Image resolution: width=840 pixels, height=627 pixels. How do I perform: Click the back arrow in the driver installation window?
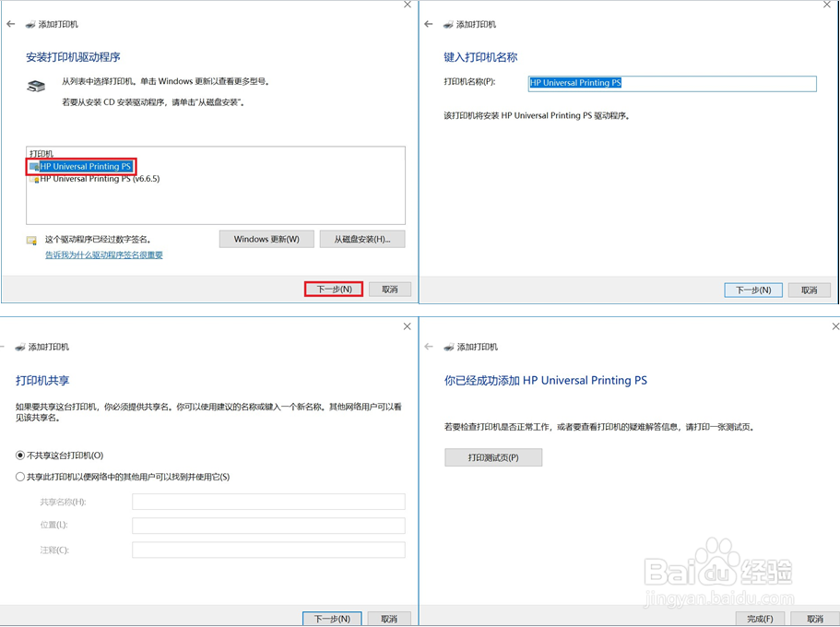tap(10, 25)
